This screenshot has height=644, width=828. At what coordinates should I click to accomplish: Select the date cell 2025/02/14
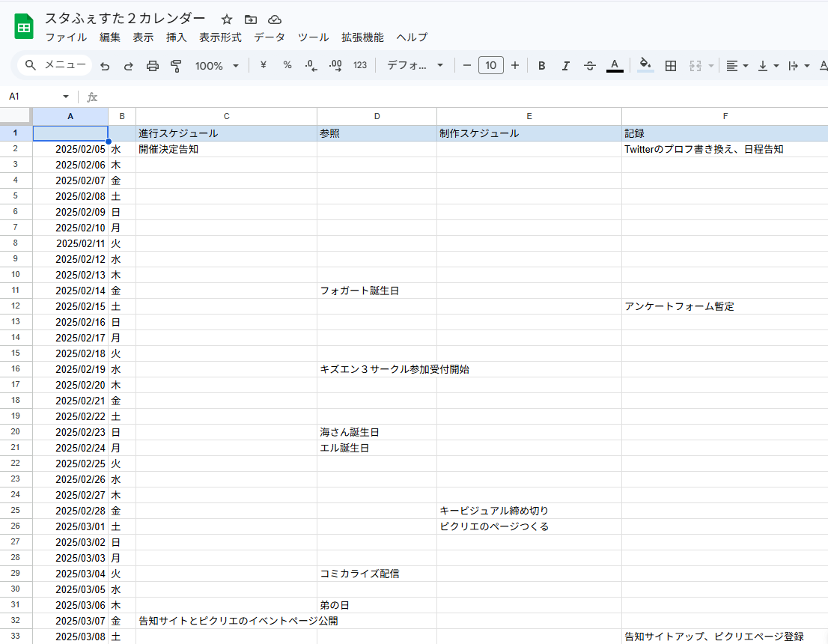point(70,291)
